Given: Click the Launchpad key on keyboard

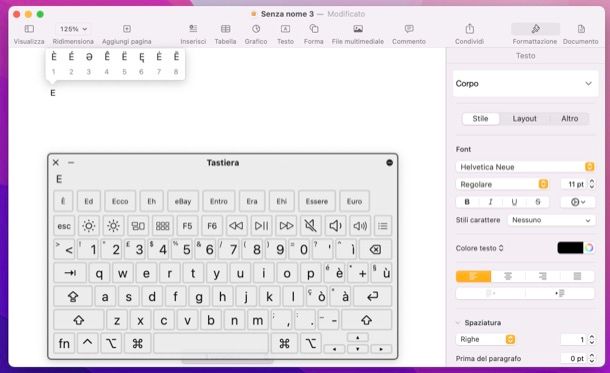Looking at the screenshot, I should pos(163,226).
